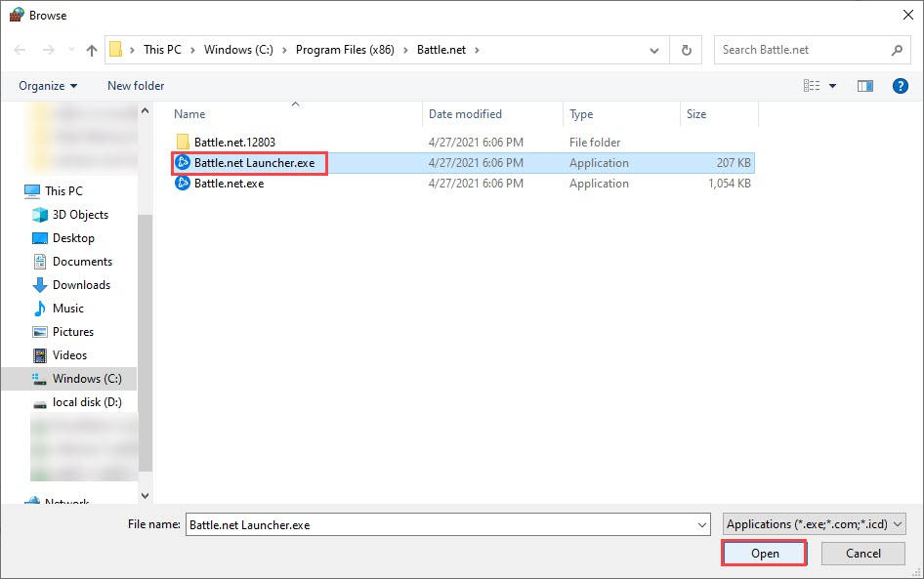Click the File name input field
The width and height of the screenshot is (924, 579).
448,525
